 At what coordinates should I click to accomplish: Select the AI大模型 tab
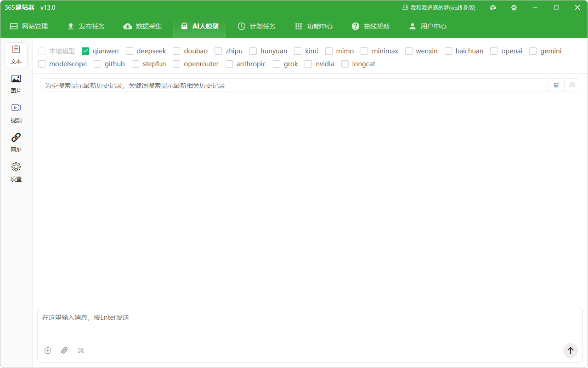tap(200, 26)
